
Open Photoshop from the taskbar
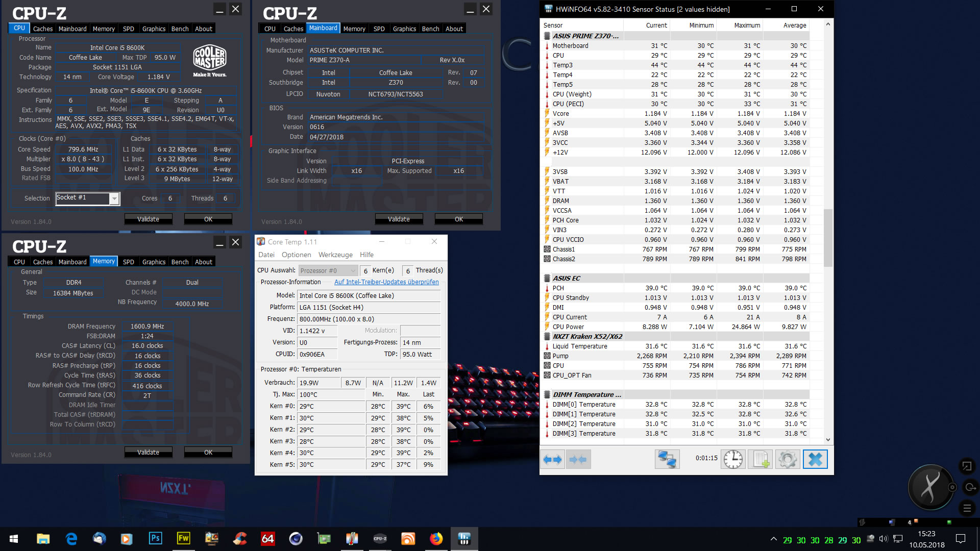coord(155,539)
